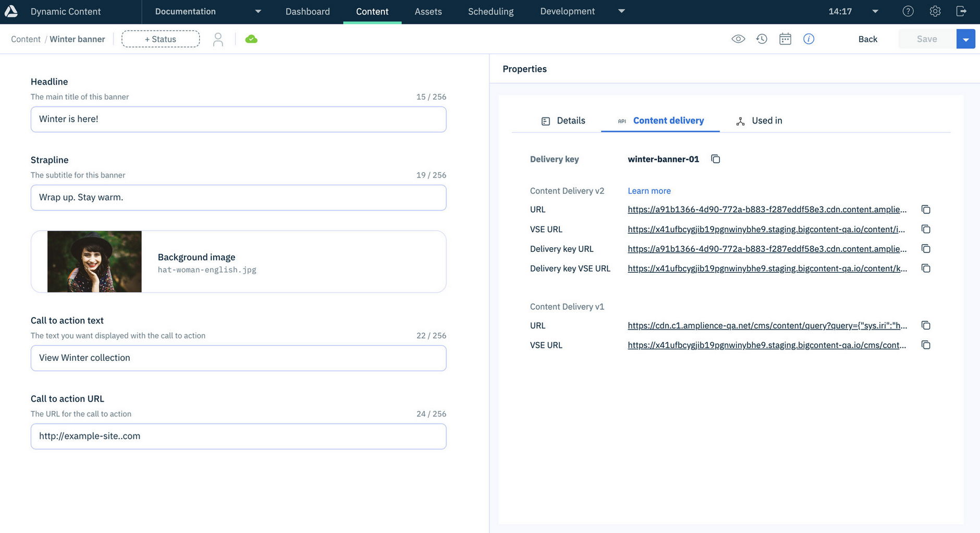Screen dimensions: 980x533
Task: Open the Save options dropdown arrow
Action: [x=965, y=39]
